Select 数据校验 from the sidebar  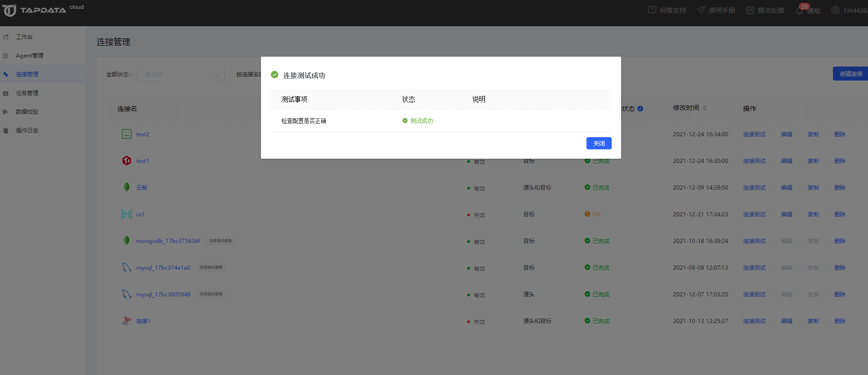[x=27, y=112]
